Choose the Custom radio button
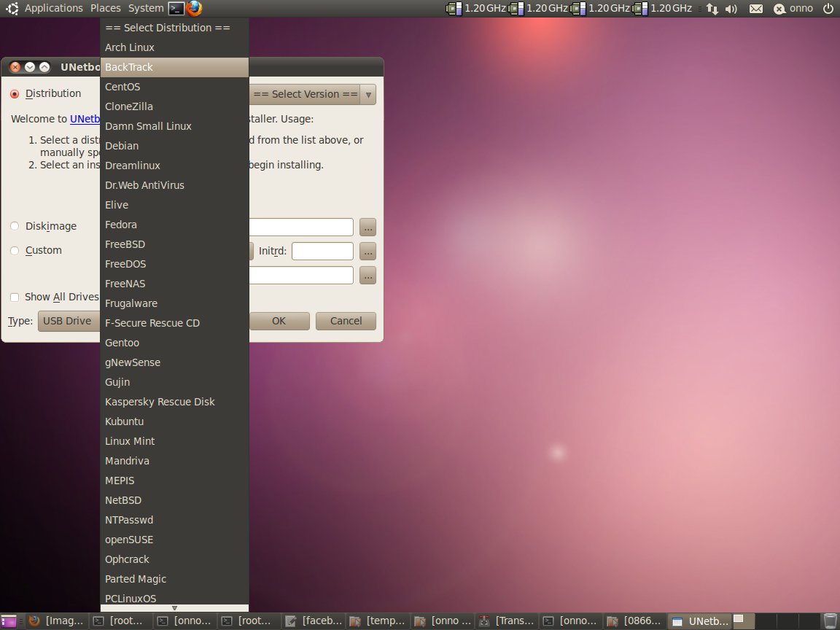This screenshot has width=840, height=630. tap(15, 251)
